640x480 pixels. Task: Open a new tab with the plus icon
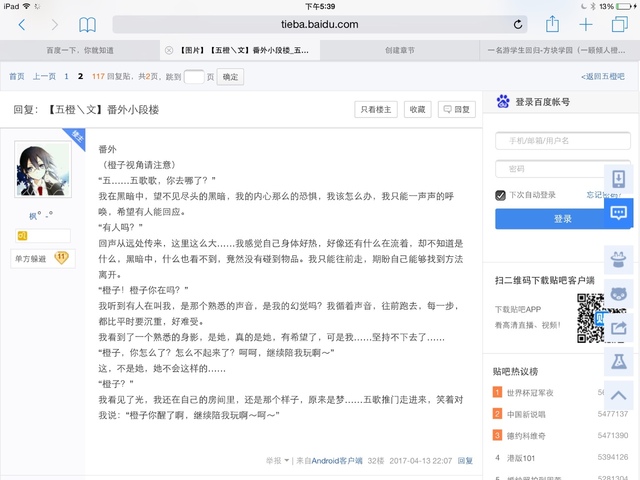[x=586, y=24]
